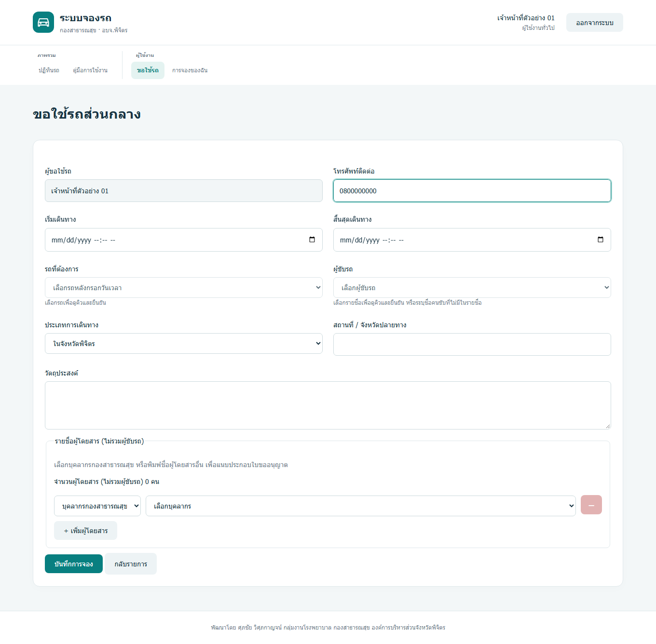Screen dimensions: 656x644
Task: Click กลับรายการ back to list button
Action: [x=131, y=564]
